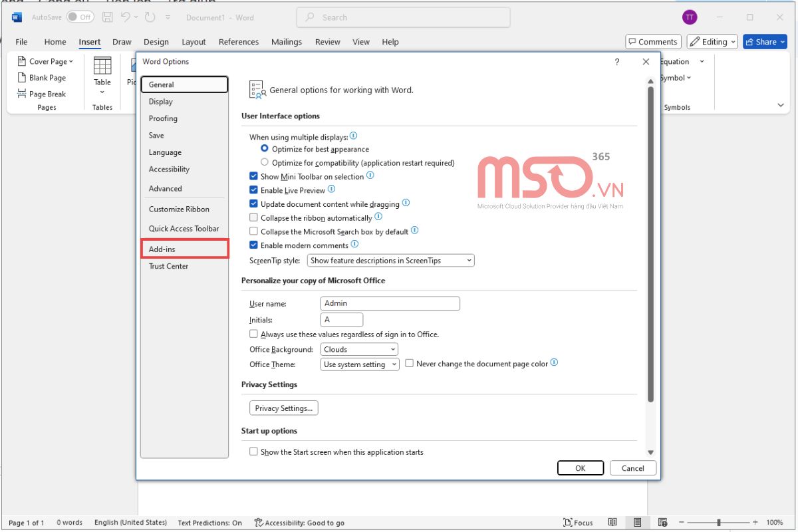Select Optimize for compatibility radio
Image resolution: width=798 pixels, height=532 pixels.
pyautogui.click(x=265, y=162)
